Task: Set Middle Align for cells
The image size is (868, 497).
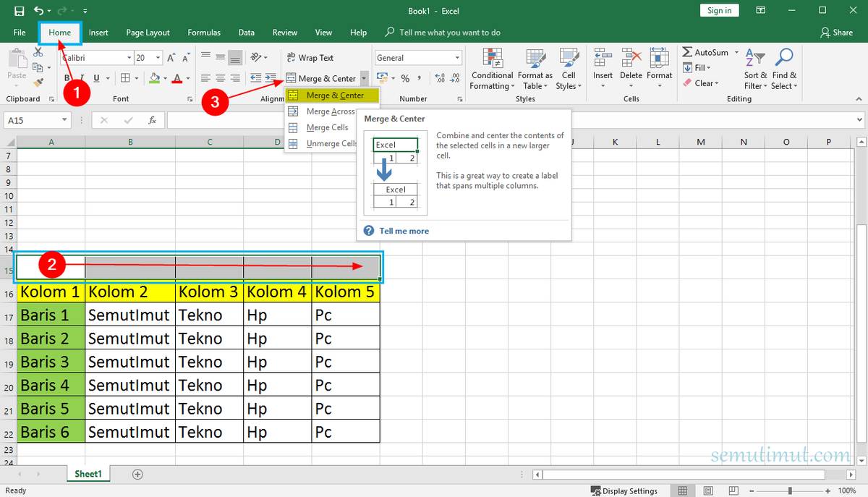Action: point(220,58)
